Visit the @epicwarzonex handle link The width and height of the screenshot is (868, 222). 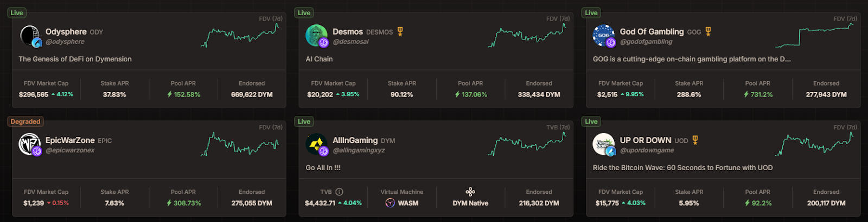click(70, 150)
